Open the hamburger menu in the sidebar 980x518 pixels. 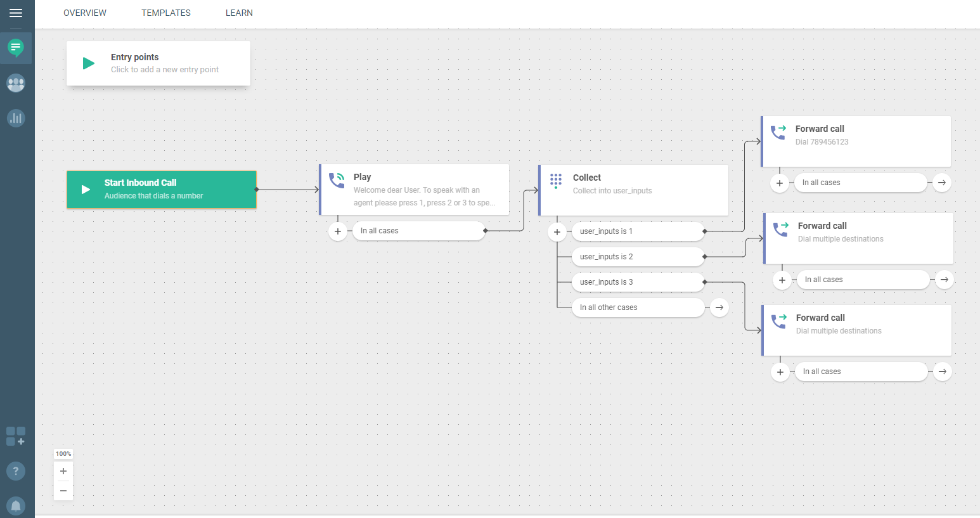pos(16,13)
